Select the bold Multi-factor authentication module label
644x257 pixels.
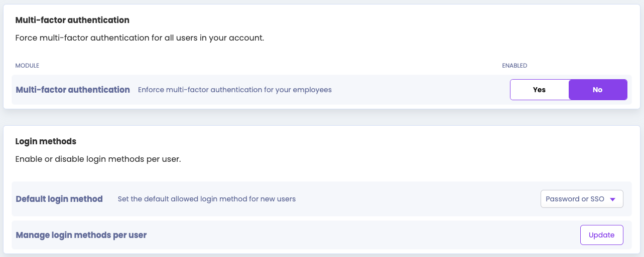pyautogui.click(x=73, y=90)
